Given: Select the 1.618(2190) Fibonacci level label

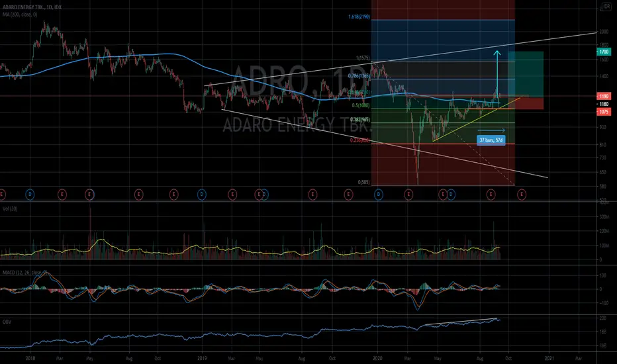Looking at the screenshot, I should click(x=359, y=17).
